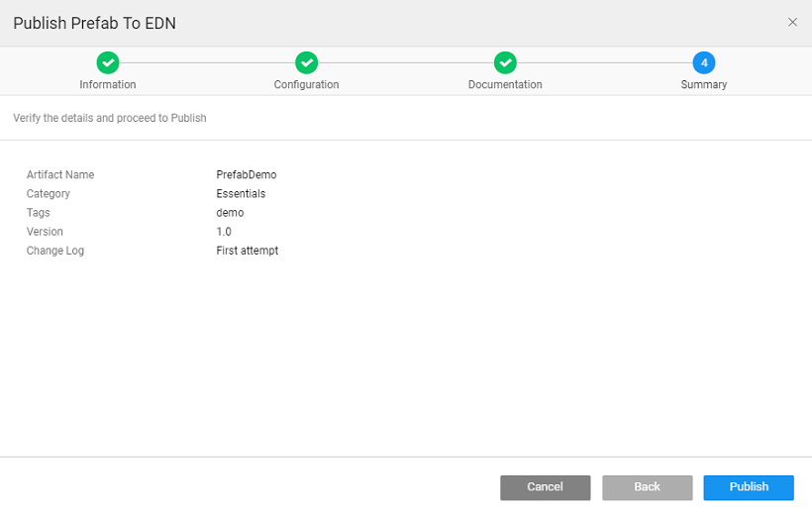Select the Documentation step green checkmark
This screenshot has width=812, height=515.
click(x=505, y=62)
